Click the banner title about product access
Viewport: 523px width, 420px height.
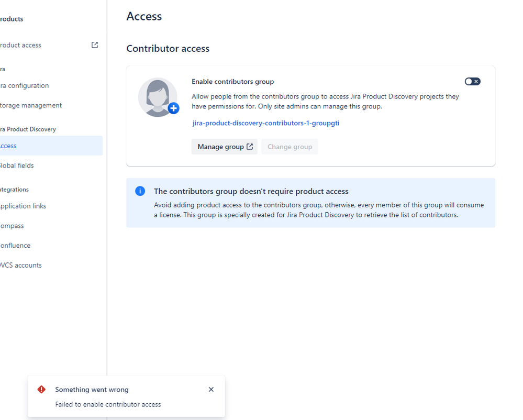251,192
